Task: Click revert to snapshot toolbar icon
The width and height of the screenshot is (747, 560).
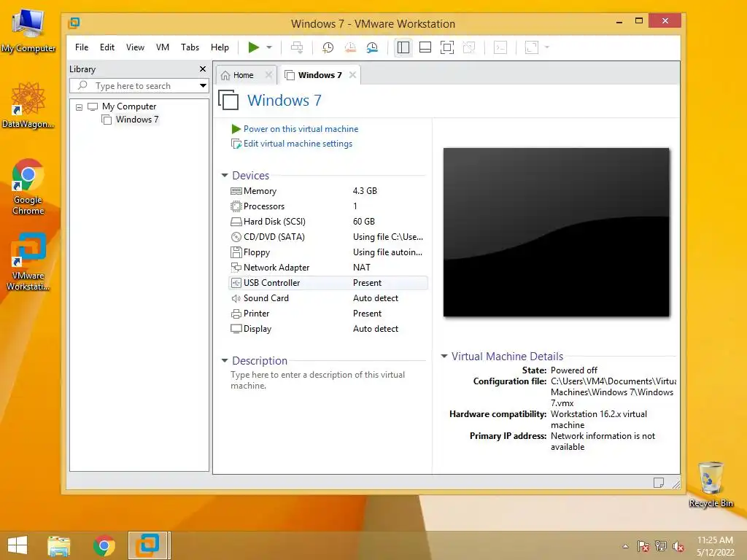Action: click(x=350, y=47)
